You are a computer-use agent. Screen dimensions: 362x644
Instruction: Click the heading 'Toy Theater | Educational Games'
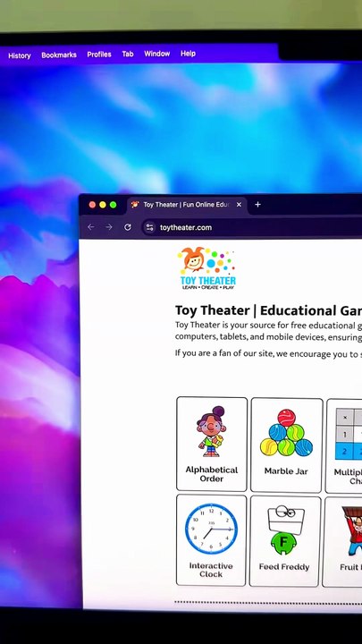pos(268,310)
